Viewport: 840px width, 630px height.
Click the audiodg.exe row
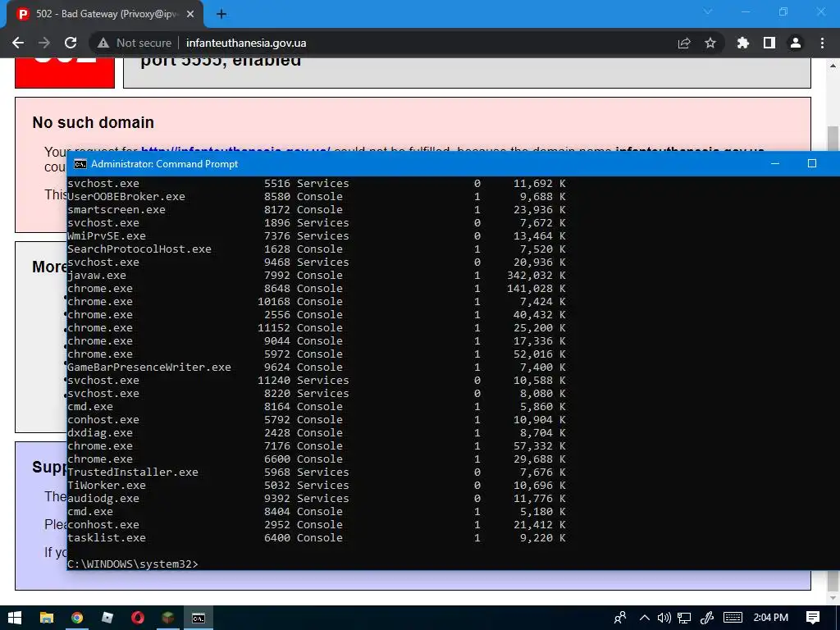316,498
